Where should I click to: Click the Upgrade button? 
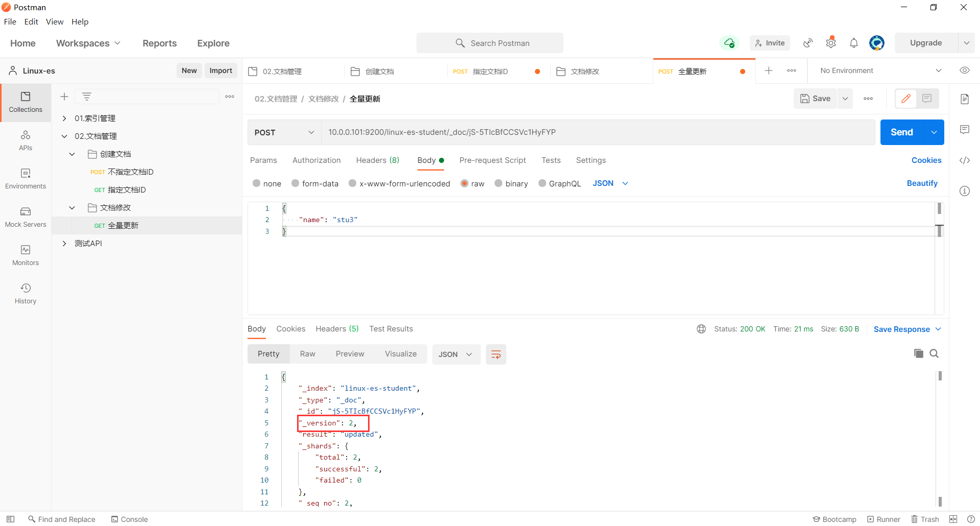tap(926, 43)
